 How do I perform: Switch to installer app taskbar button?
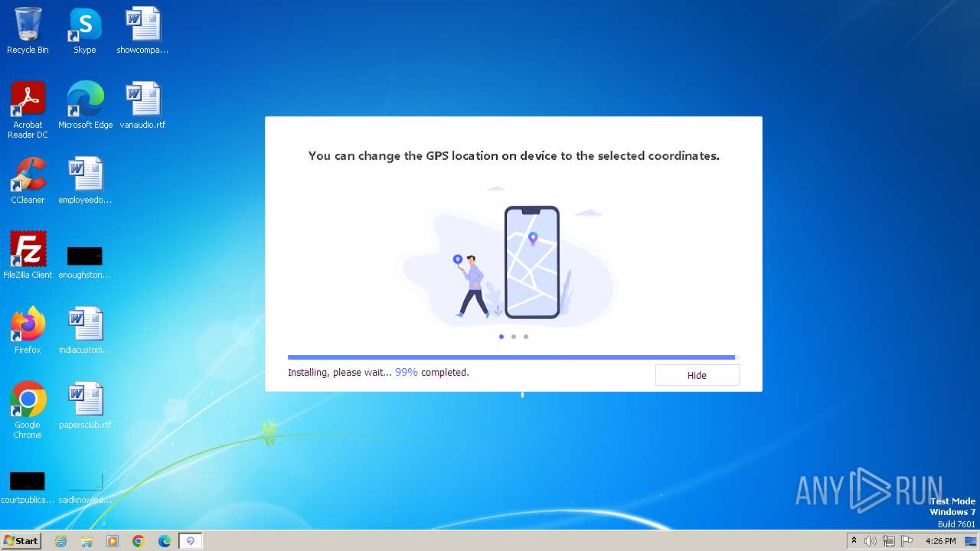[x=191, y=541]
